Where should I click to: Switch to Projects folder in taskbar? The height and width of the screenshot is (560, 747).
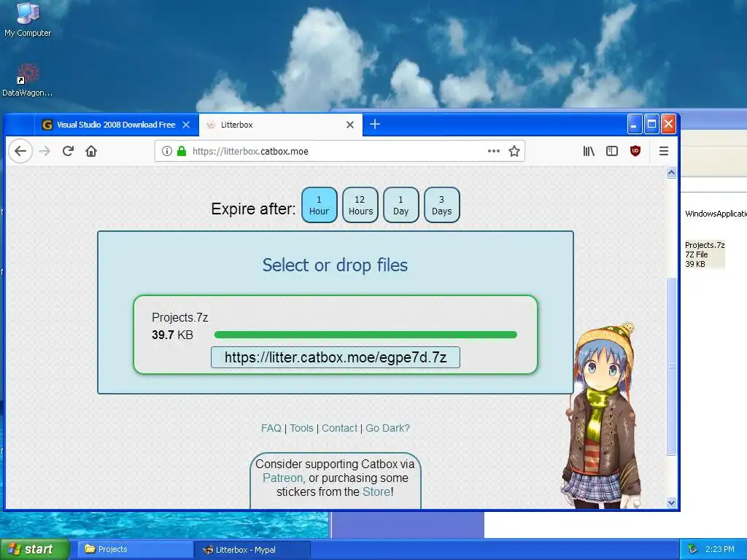pos(135,549)
